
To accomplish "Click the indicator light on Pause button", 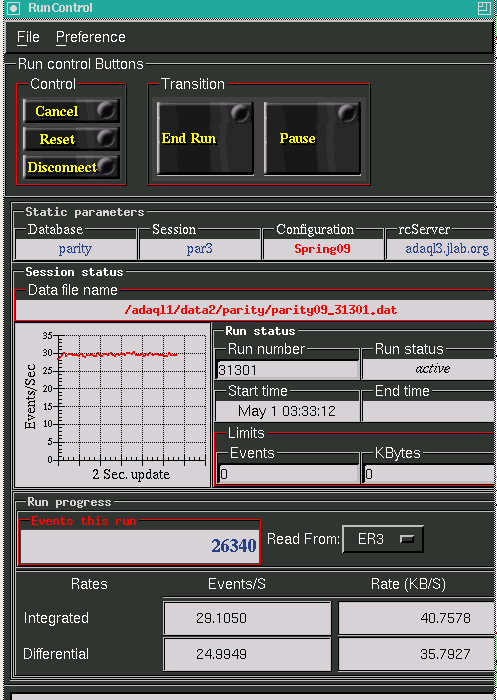I will [x=348, y=113].
